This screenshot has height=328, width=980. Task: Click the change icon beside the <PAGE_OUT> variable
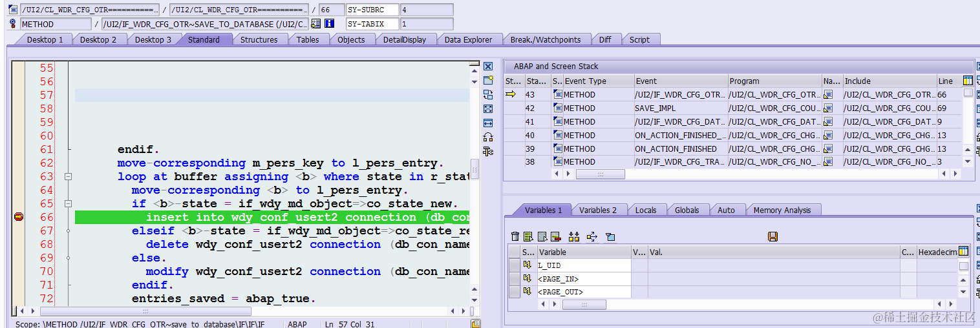pyautogui.click(x=527, y=292)
